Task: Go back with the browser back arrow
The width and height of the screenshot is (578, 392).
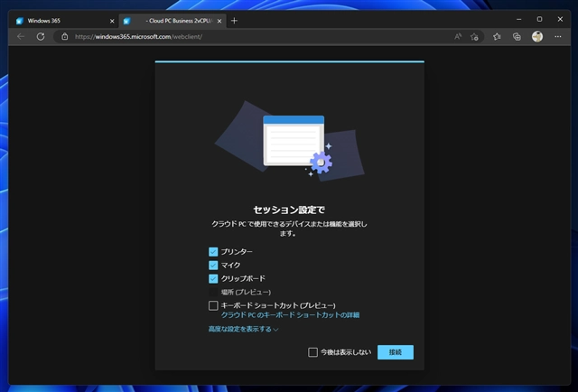Action: click(21, 36)
